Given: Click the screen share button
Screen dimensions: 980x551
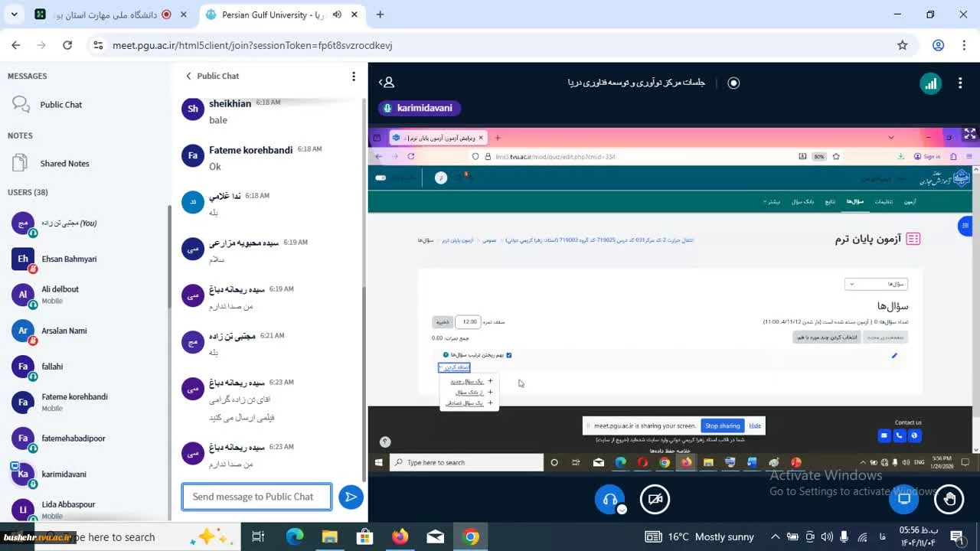Looking at the screenshot, I should click(904, 499).
